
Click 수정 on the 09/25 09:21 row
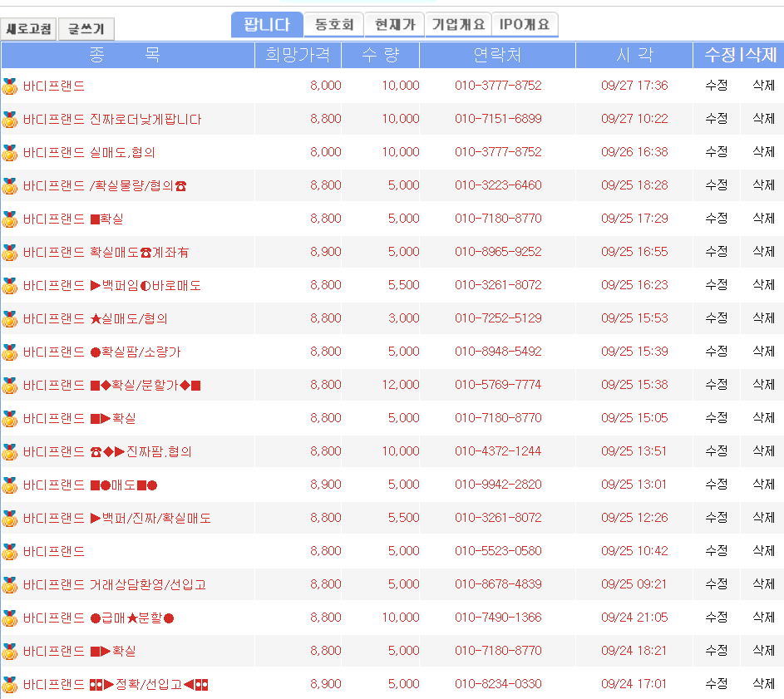point(716,584)
